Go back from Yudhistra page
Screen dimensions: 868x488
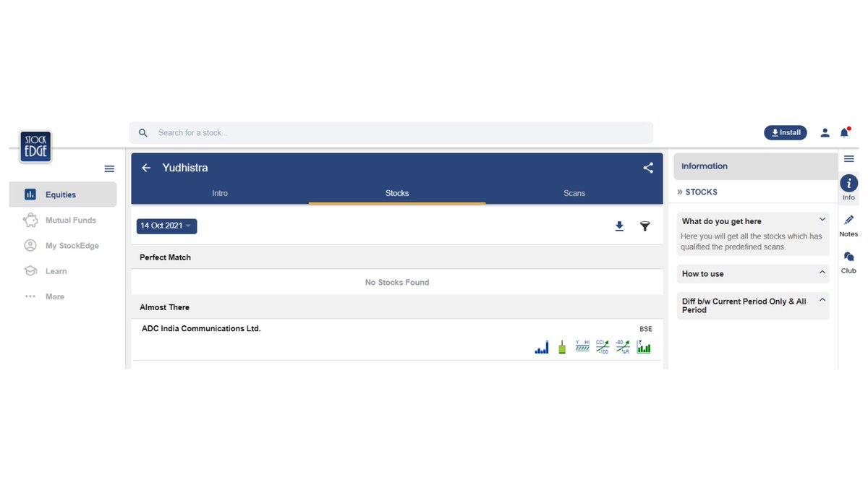(146, 168)
